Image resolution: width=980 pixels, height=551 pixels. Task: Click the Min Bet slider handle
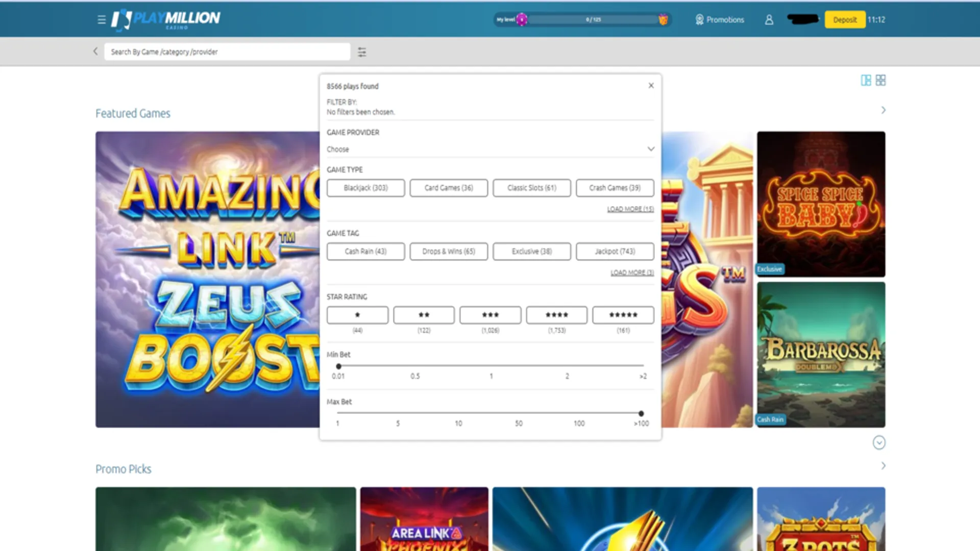[x=338, y=366]
